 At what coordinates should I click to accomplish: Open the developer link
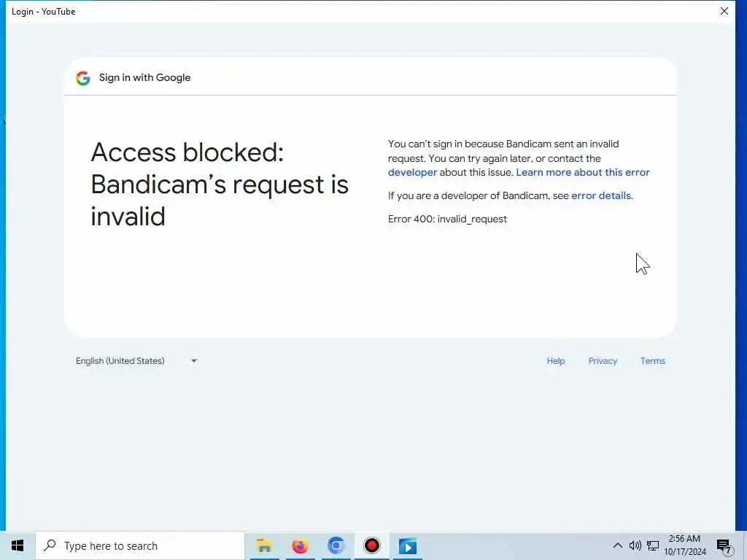[412, 172]
